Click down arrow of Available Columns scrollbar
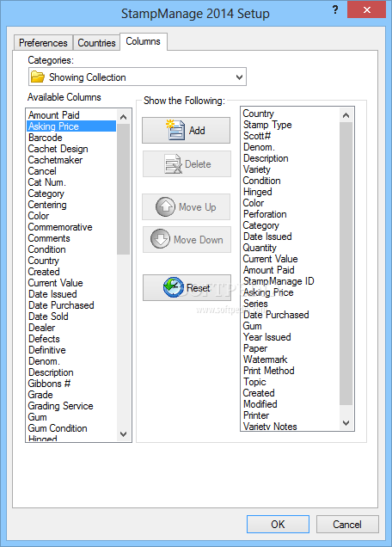The width and height of the screenshot is (392, 547). pos(124,434)
